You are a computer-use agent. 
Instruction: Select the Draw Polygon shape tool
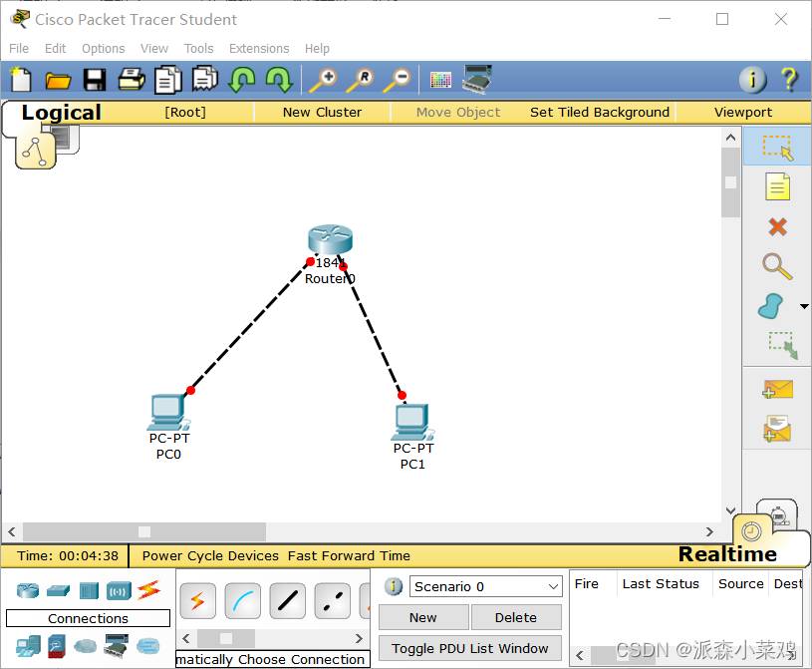pyautogui.click(x=770, y=306)
